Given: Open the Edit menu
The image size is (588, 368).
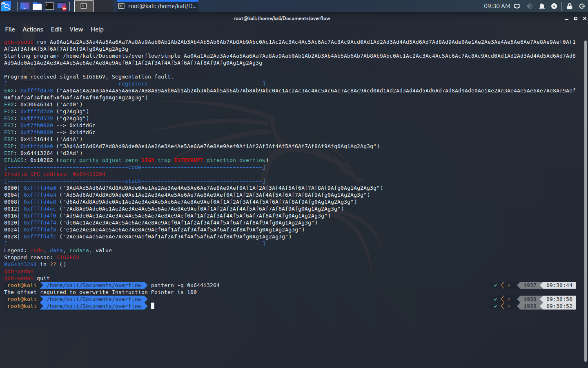Looking at the screenshot, I should (56, 29).
